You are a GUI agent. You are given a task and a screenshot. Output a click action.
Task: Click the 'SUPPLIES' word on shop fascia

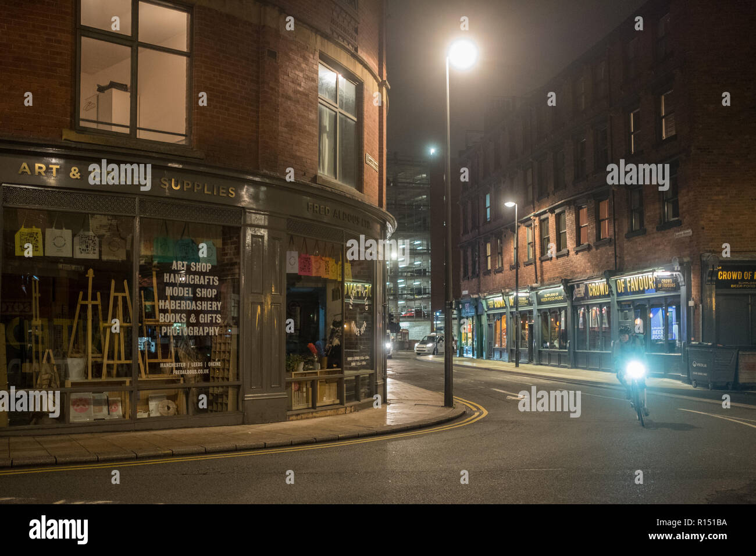(x=198, y=187)
